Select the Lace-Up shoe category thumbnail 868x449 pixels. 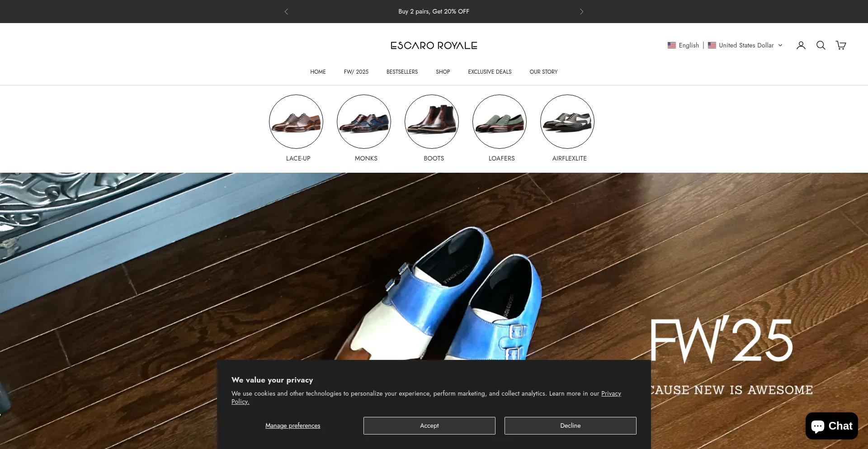[296, 122]
